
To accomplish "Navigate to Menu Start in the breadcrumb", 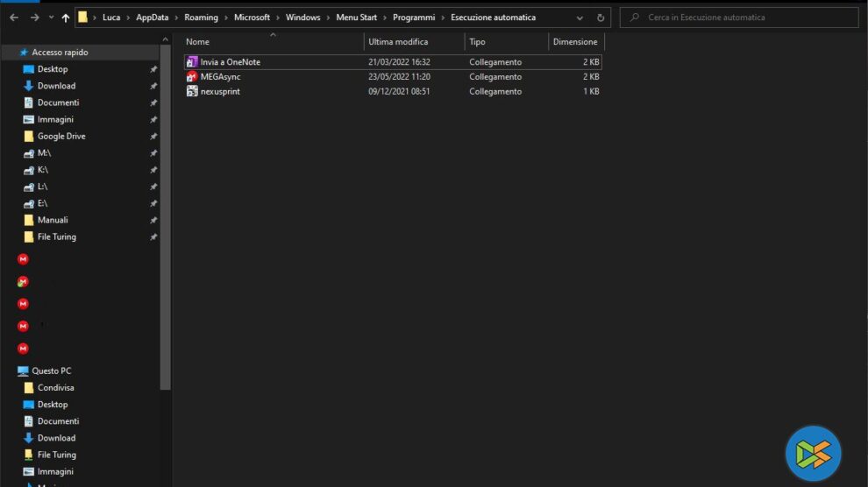I will pos(357,18).
